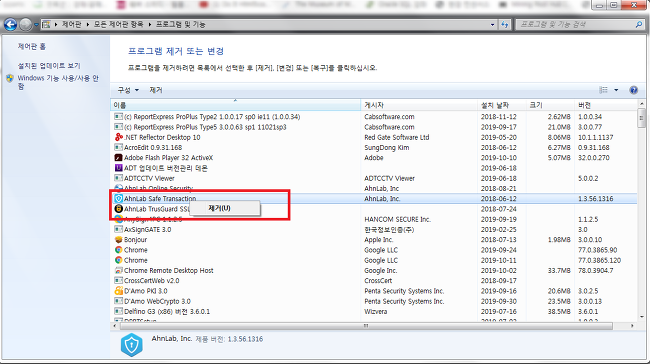Open 설치된 업데이트 보기 link

point(49,66)
